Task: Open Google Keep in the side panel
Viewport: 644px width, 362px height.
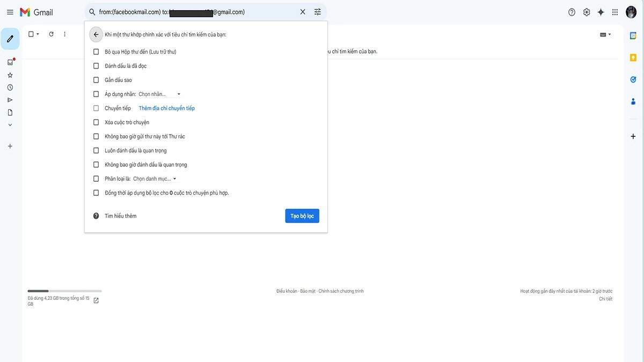Action: click(633, 56)
